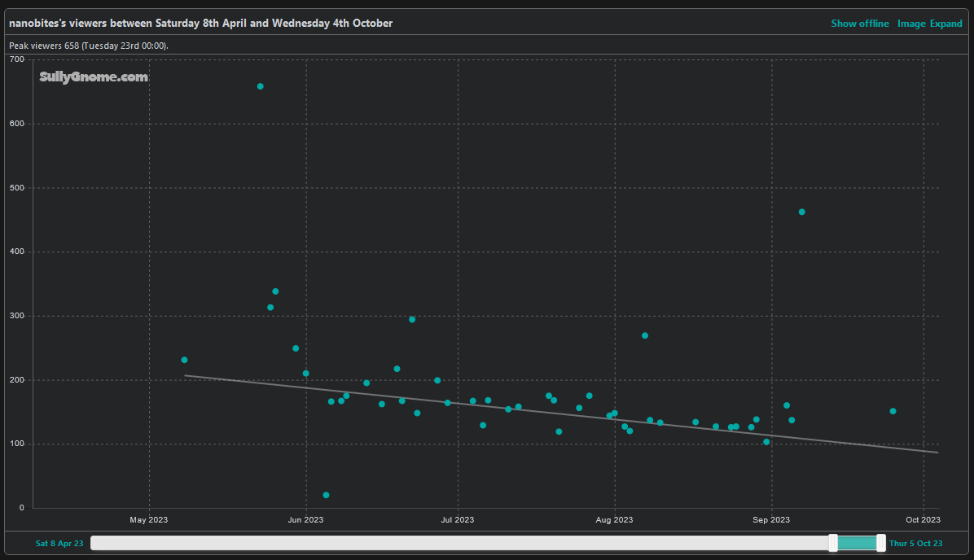Grab the right range slider handle
Viewport: 974px width, 560px height.
881,543
